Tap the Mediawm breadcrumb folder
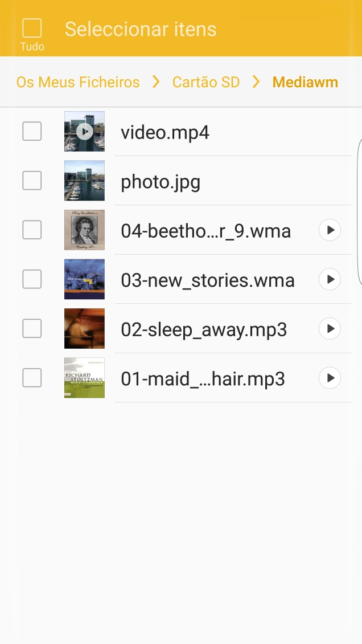 (305, 82)
